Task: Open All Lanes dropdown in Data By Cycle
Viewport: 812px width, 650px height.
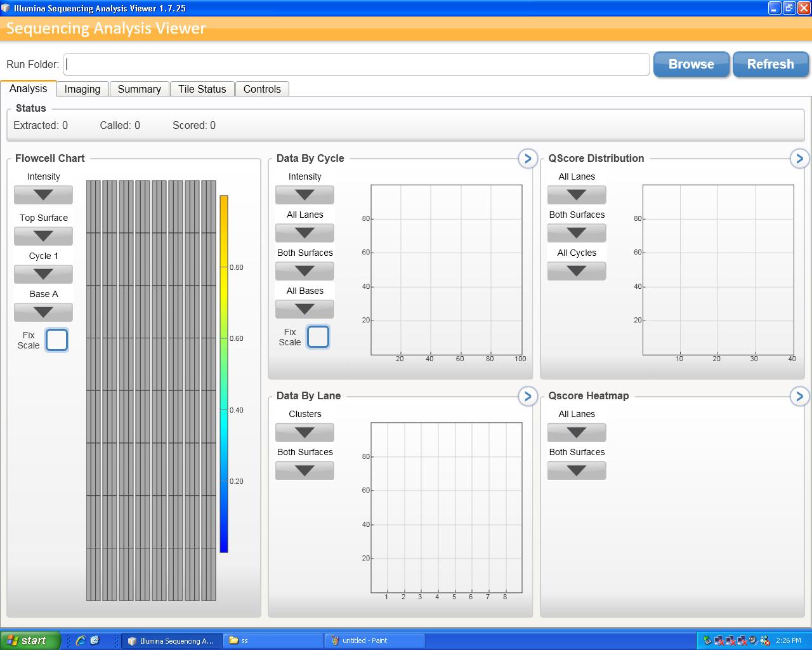Action: tap(304, 233)
